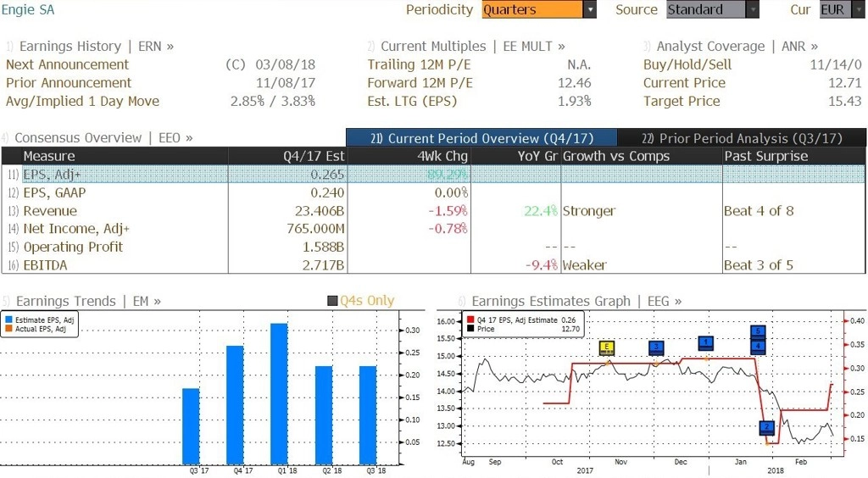Open Current Multiples EE MULT link

point(473,47)
